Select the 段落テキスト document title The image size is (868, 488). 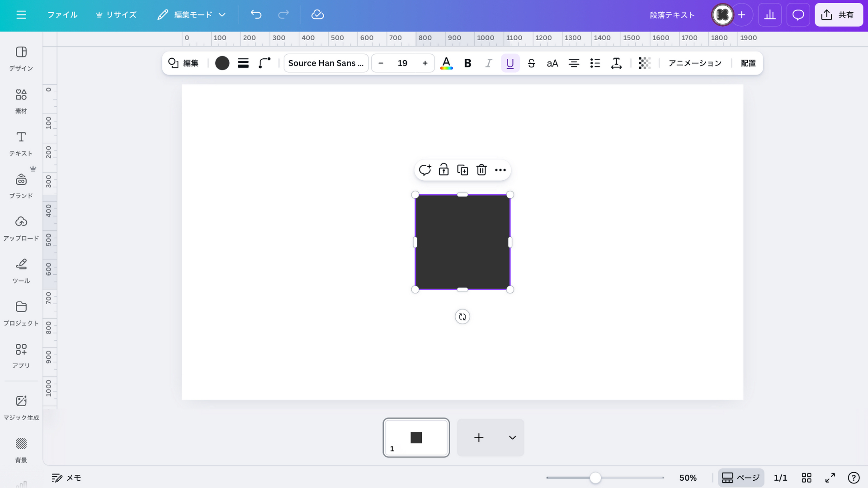point(672,15)
